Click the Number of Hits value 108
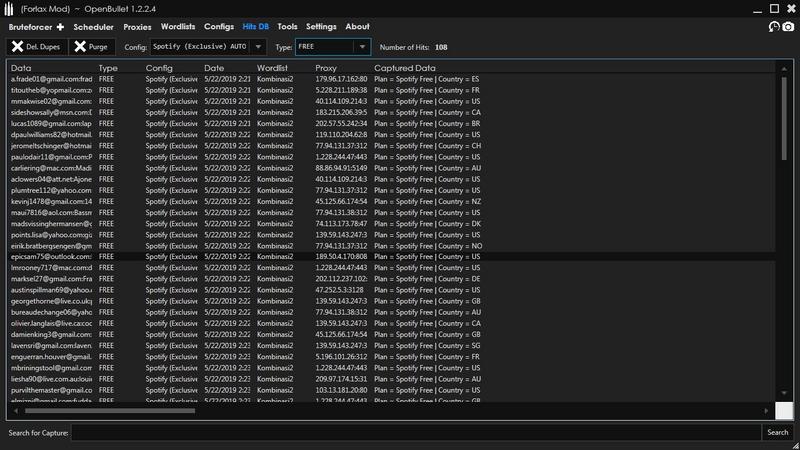This screenshot has height=450, width=800. (x=441, y=47)
